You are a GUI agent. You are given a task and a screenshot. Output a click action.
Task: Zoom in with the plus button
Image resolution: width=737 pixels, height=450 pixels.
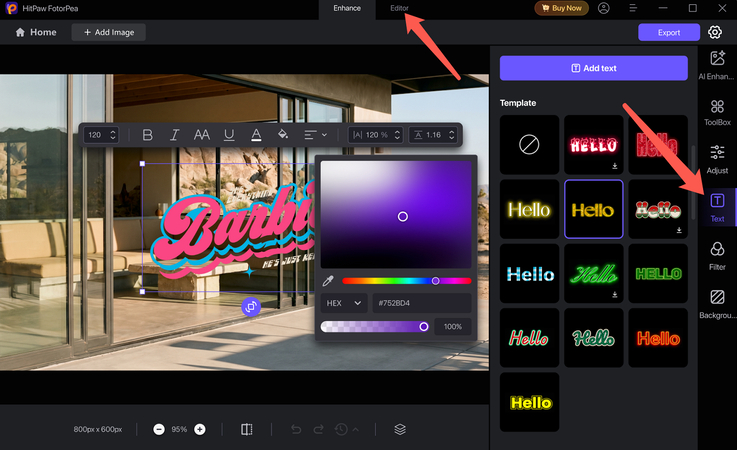pos(200,429)
